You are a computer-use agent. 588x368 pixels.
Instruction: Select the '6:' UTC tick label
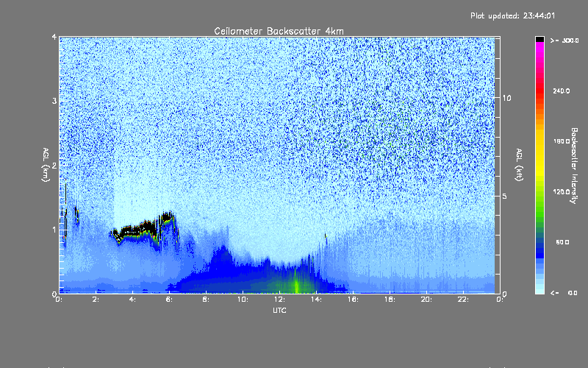[170, 300]
